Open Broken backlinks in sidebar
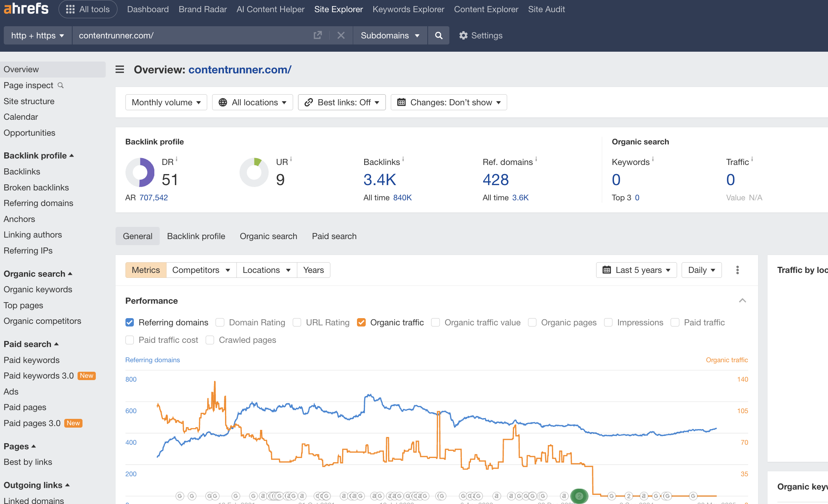The image size is (828, 504). pyautogui.click(x=36, y=187)
